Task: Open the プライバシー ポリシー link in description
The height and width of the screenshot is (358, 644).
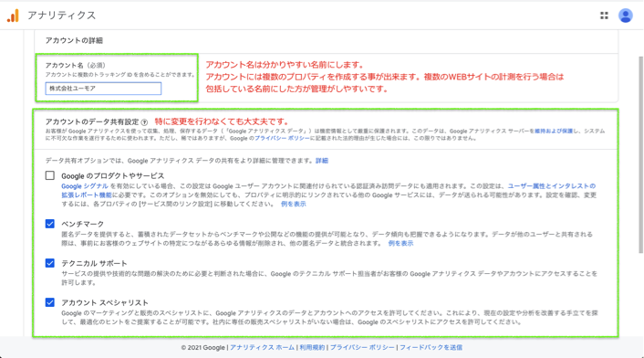Action: click(x=282, y=139)
